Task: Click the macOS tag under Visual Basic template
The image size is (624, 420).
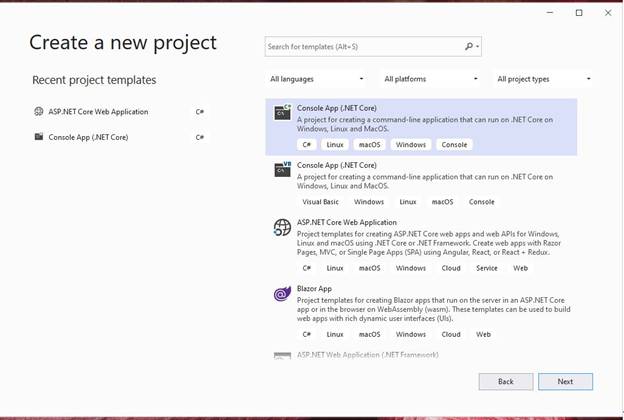Action: click(x=443, y=202)
